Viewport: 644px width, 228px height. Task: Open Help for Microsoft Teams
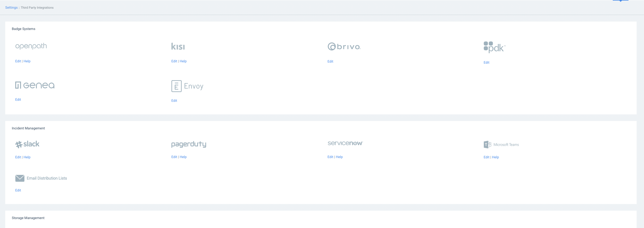(x=495, y=157)
